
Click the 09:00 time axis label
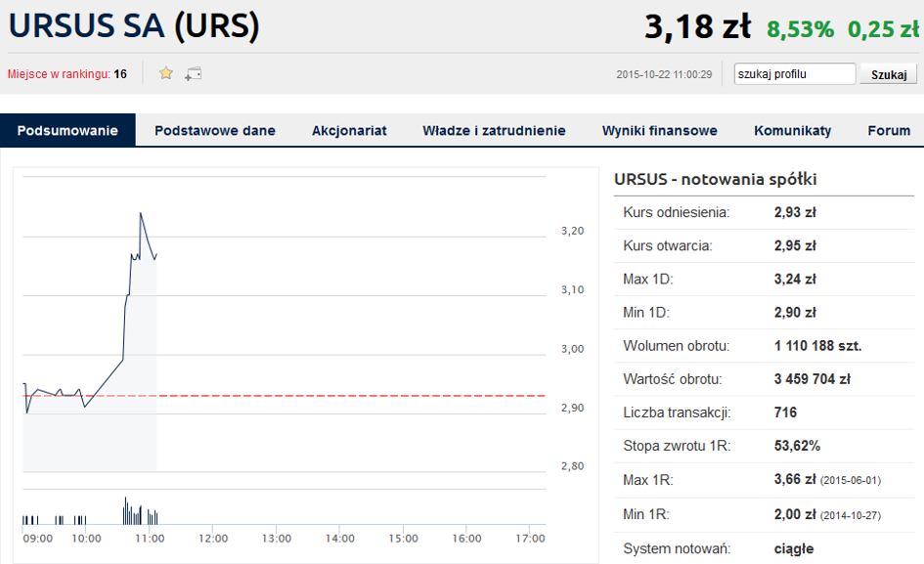(38, 538)
